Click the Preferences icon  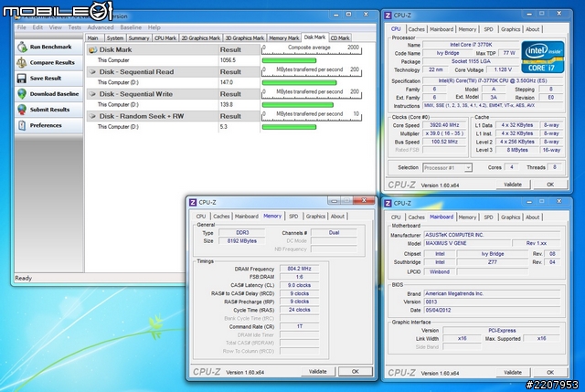[22, 125]
